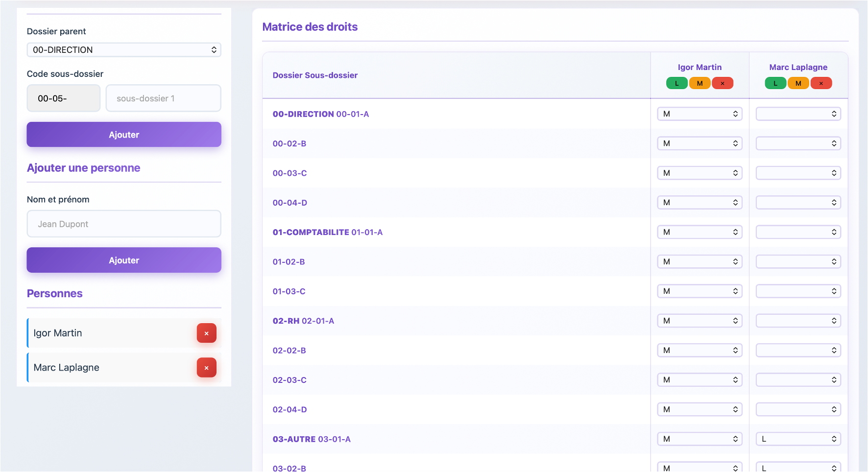Open Igor Martin's right selector for 02-RH 02-01-A
Image resolution: width=868 pixels, height=472 pixels.
point(699,321)
